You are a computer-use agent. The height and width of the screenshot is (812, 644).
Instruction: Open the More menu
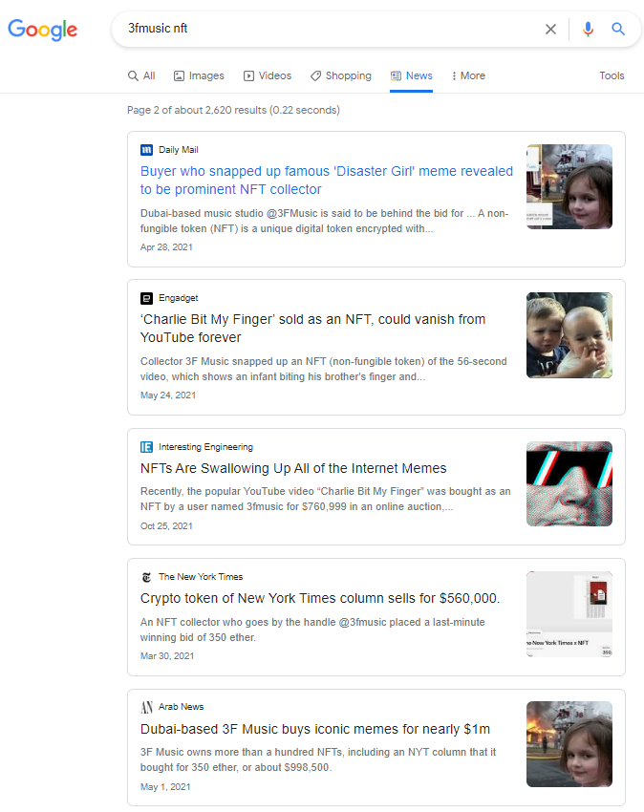point(468,75)
